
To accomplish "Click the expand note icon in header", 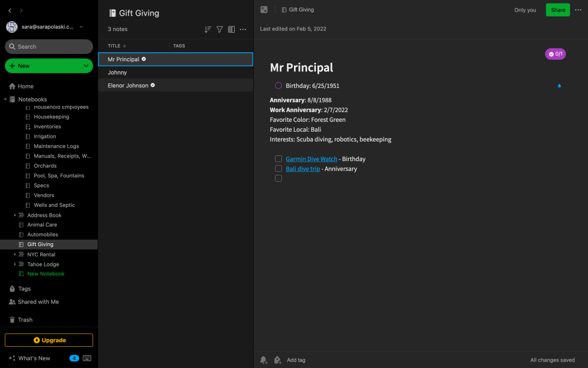I will (264, 10).
